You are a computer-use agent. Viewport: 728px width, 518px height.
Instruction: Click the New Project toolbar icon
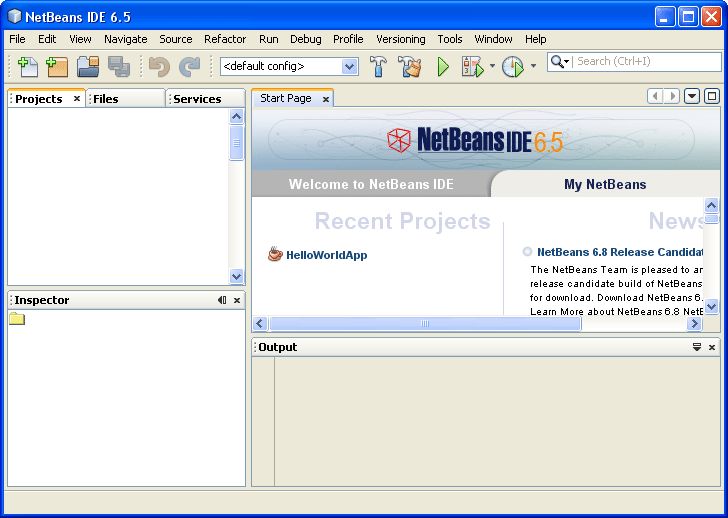coord(57,66)
